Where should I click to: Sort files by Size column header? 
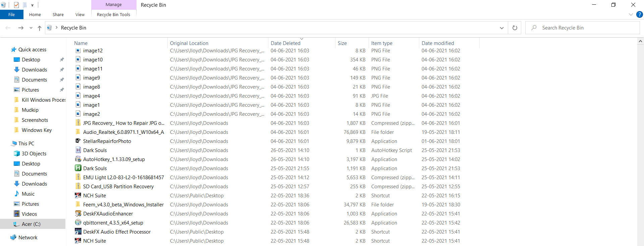pyautogui.click(x=342, y=43)
